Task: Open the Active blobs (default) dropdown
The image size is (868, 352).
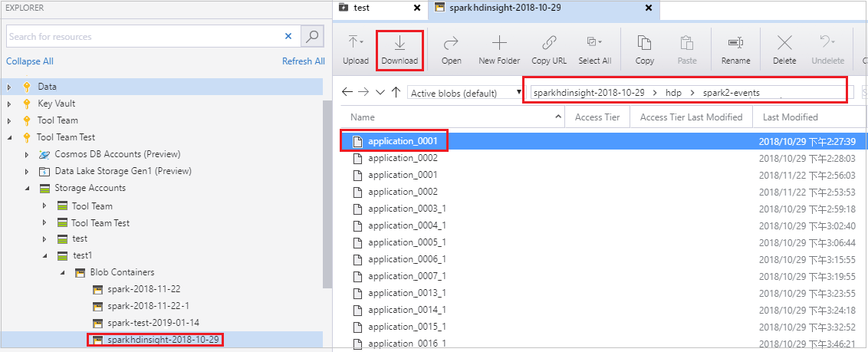Action: (x=465, y=93)
